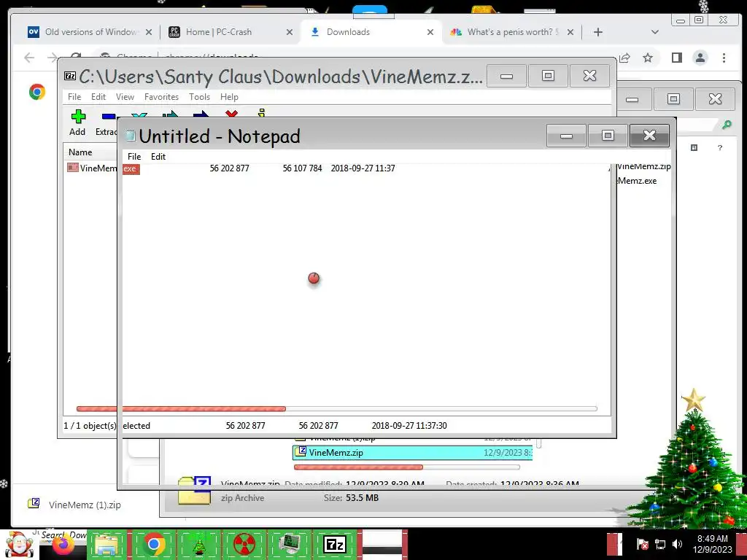Image resolution: width=747 pixels, height=560 pixels.
Task: Open Chrome profile avatar menu
Action: [700, 58]
